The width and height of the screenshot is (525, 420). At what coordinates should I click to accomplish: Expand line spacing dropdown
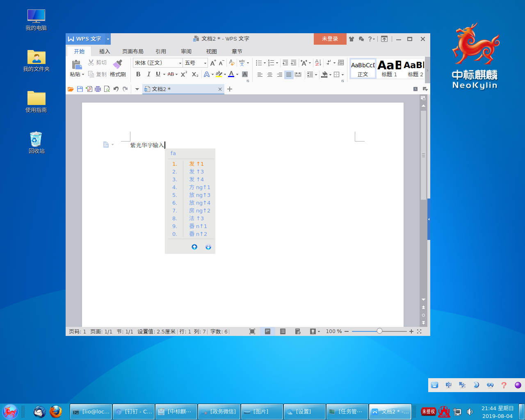click(316, 75)
